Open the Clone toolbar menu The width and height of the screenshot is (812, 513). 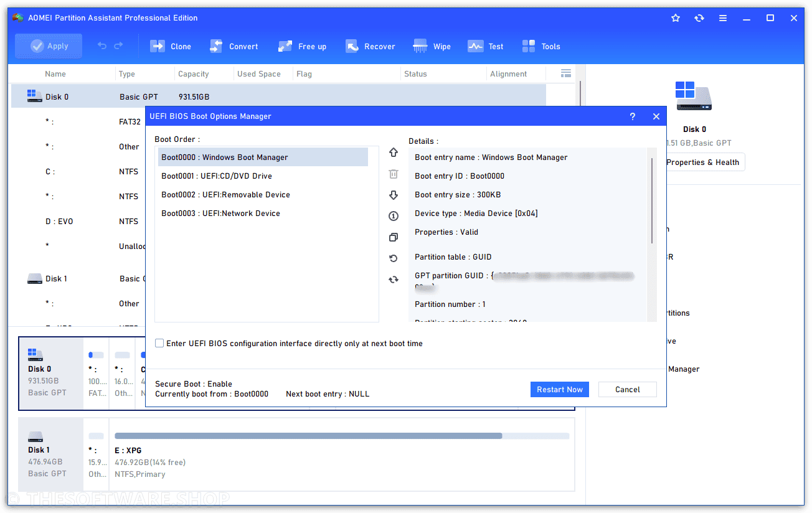coord(171,46)
